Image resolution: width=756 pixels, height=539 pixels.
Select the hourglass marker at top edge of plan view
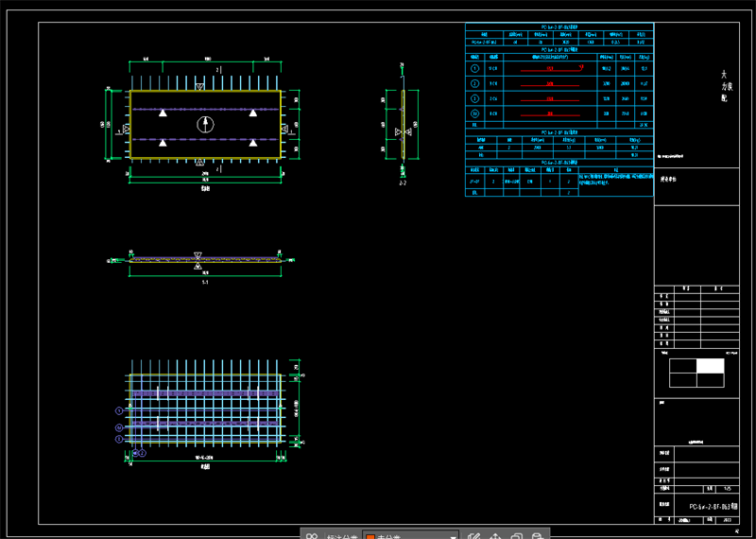tap(199, 87)
